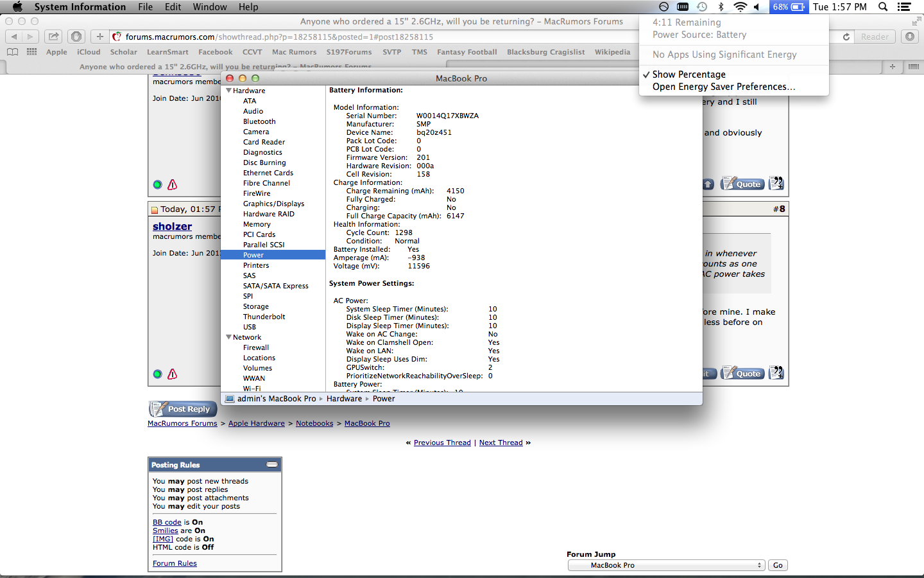Click the round gauge icon in menu bar

(664, 7)
